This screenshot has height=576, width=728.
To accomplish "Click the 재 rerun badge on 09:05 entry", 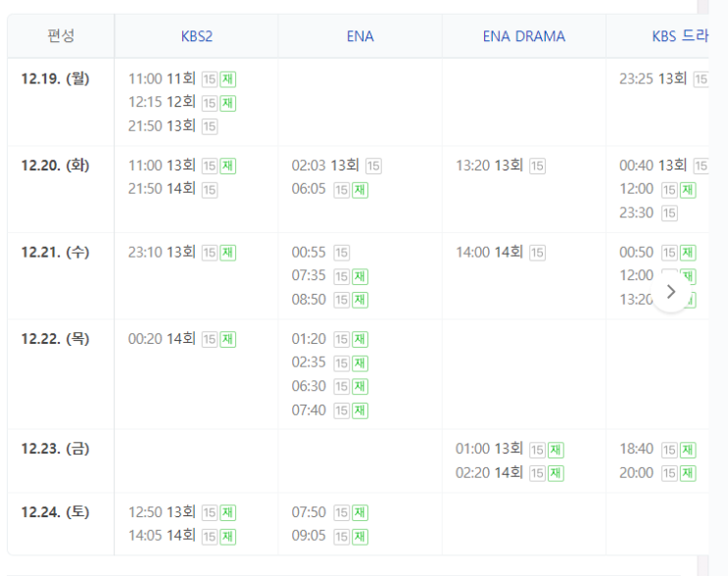I will coord(360,537).
